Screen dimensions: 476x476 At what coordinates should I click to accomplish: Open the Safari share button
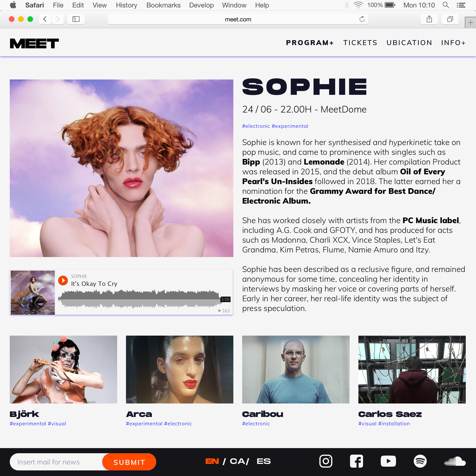tap(429, 19)
